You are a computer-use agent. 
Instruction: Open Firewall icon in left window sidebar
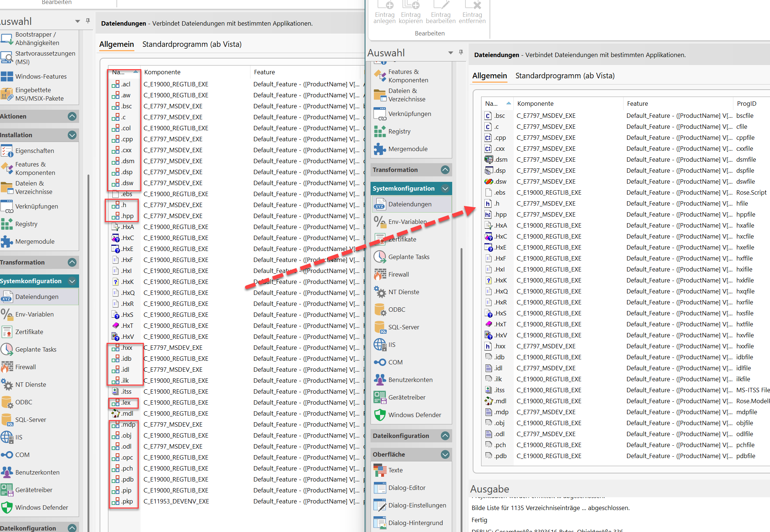click(x=7, y=367)
